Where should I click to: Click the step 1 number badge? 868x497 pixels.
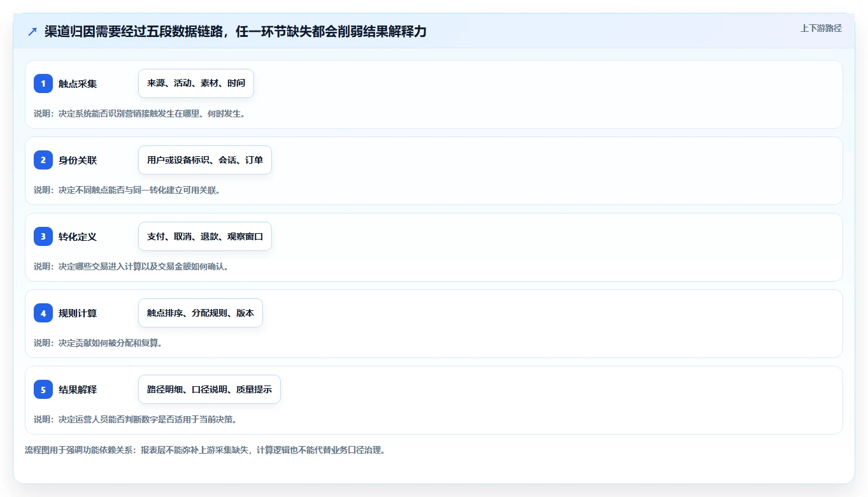pyautogui.click(x=43, y=83)
